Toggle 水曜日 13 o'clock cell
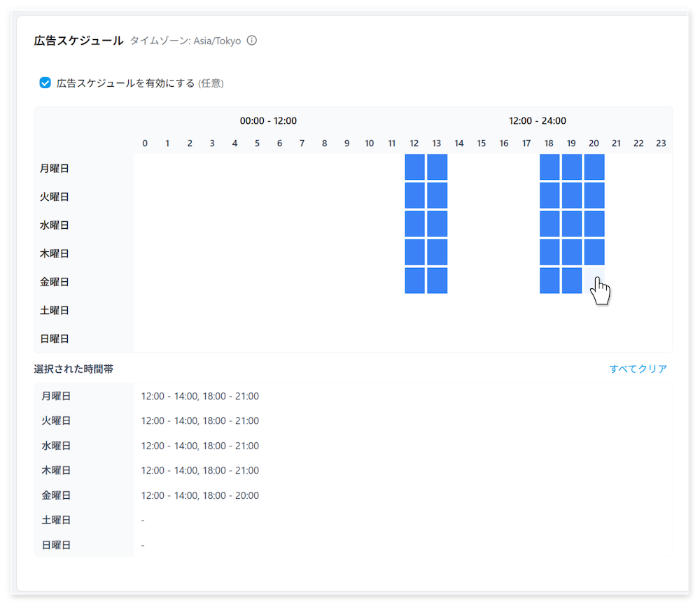Image resolution: width=700 pixels, height=608 pixels. [x=437, y=224]
